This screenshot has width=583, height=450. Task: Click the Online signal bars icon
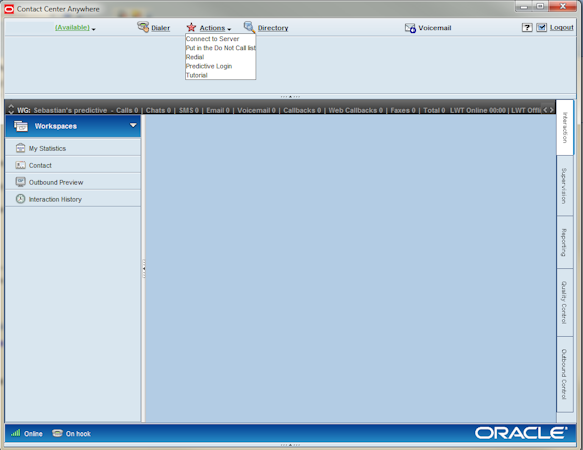click(15, 433)
